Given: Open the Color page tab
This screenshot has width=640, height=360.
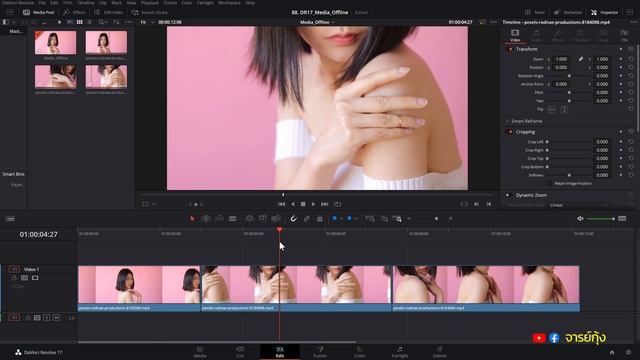Looking at the screenshot, I should tap(360, 352).
